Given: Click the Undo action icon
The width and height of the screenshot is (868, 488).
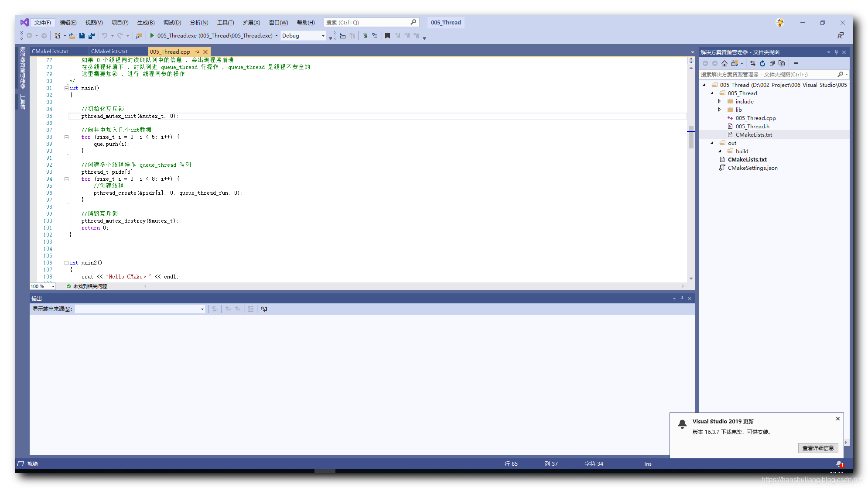Looking at the screenshot, I should point(106,36).
